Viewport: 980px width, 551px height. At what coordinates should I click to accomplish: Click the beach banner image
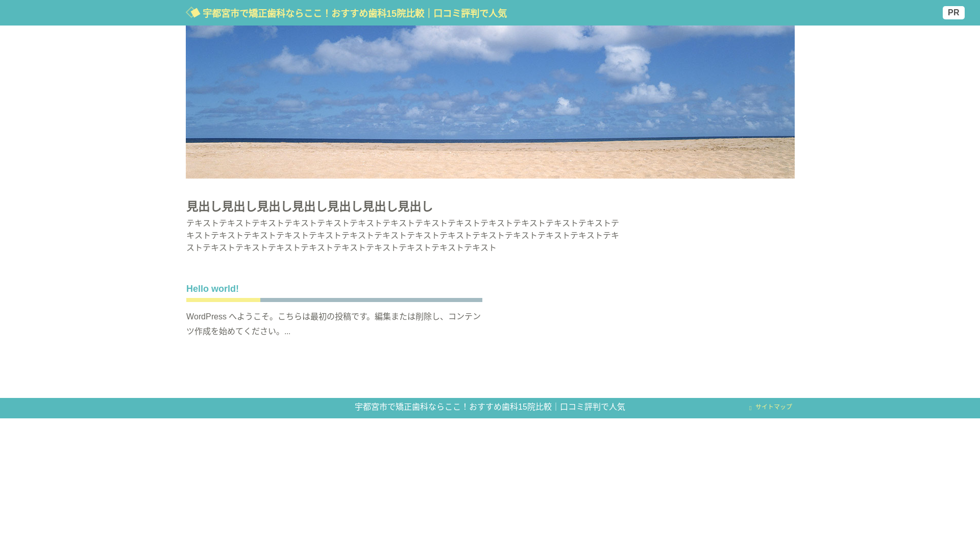click(x=490, y=102)
